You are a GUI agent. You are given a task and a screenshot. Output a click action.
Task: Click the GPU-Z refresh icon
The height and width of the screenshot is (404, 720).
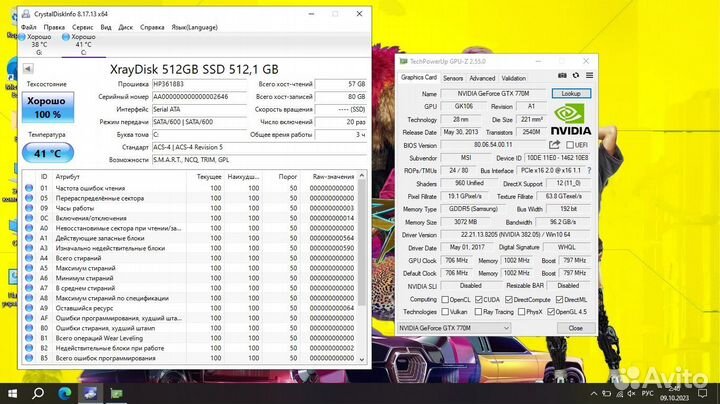click(576, 75)
